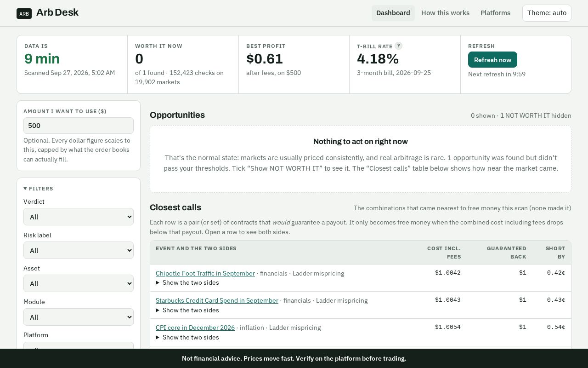
Task: Open Chipotle Foot Traffic in September link
Action: (205, 273)
